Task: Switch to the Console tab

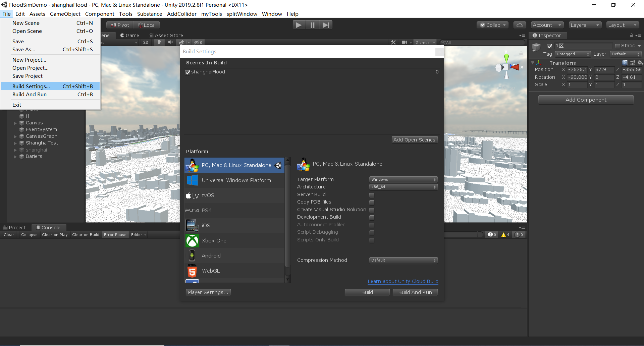Action: (x=48, y=227)
